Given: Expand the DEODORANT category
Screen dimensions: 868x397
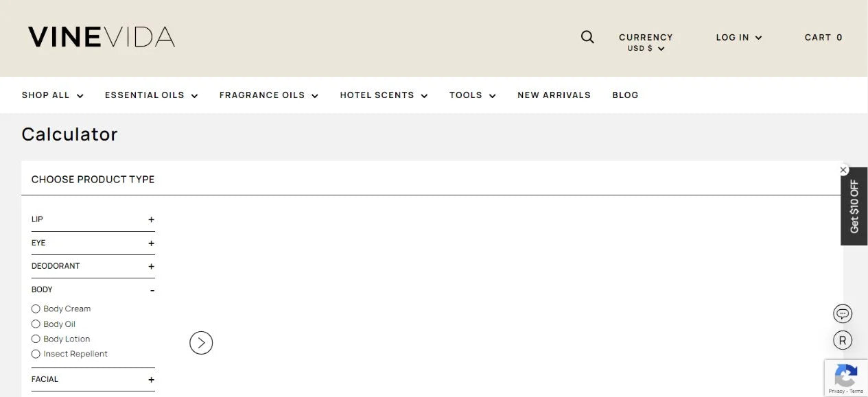Looking at the screenshot, I should coord(93,266).
